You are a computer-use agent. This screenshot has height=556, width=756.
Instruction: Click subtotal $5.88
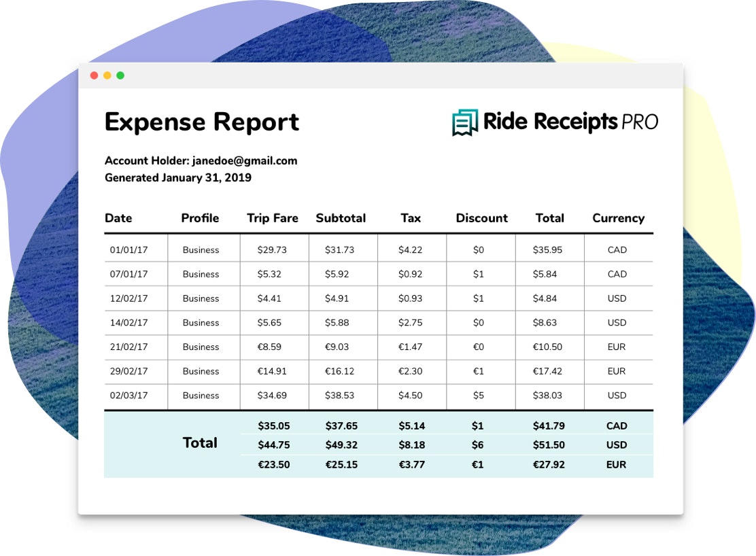tap(337, 323)
